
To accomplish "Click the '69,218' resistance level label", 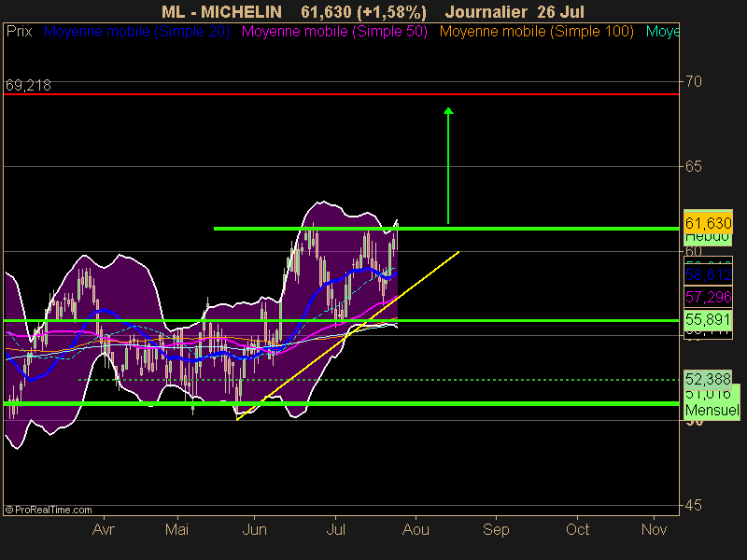I will click(x=28, y=85).
